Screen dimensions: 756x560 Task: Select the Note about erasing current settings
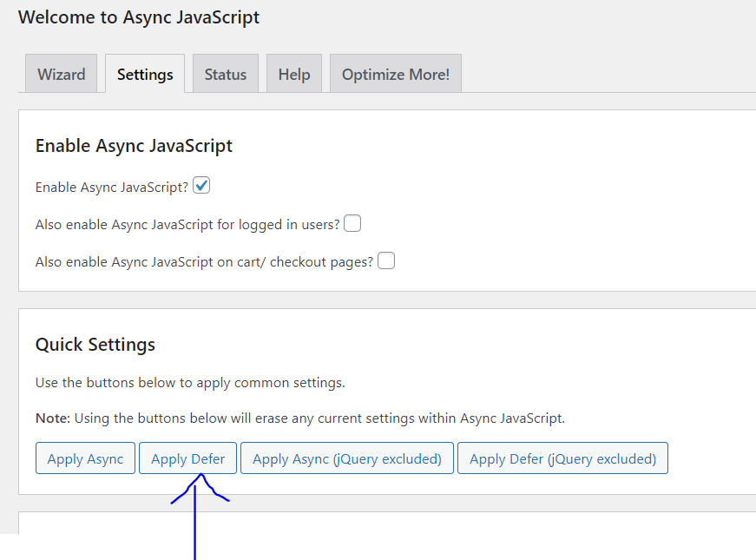click(x=300, y=418)
